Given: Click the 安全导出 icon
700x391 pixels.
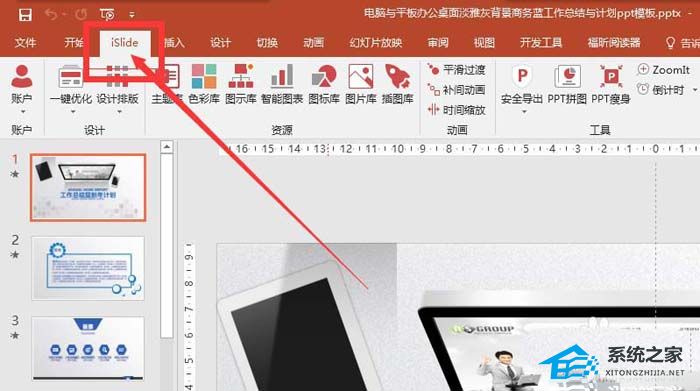Looking at the screenshot, I should pyautogui.click(x=522, y=77).
